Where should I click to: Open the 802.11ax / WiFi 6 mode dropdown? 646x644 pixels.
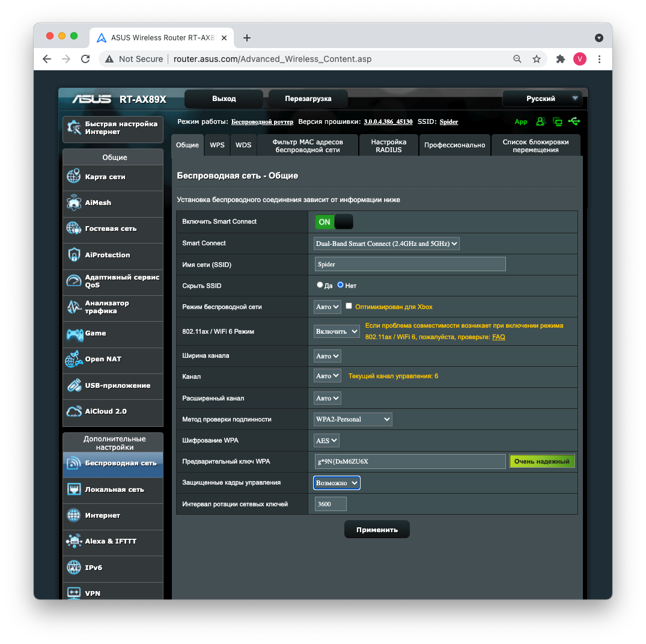click(337, 331)
